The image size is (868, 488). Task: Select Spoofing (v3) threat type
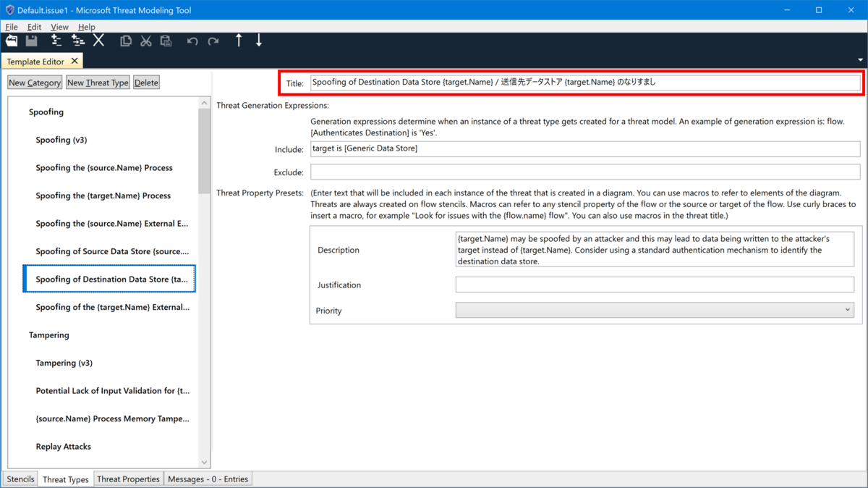pyautogui.click(x=61, y=140)
